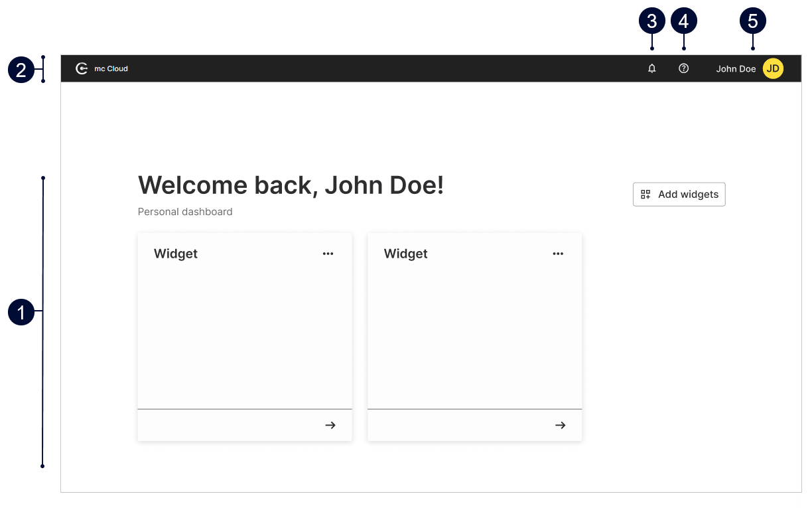812x508 pixels.
Task: Click callout marker number 3
Action: (x=652, y=21)
